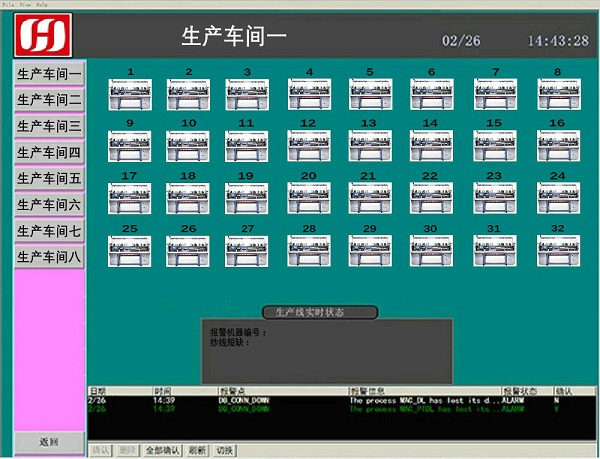Open the File menu
The image size is (600, 459).
tap(7, 3)
